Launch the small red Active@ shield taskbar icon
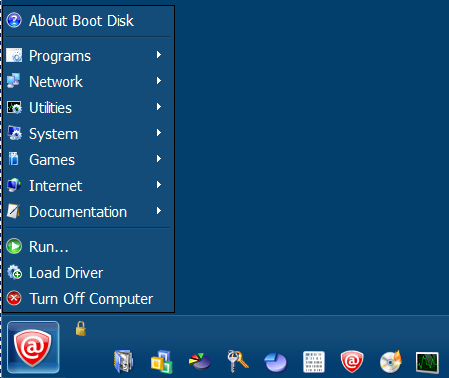 [352, 361]
